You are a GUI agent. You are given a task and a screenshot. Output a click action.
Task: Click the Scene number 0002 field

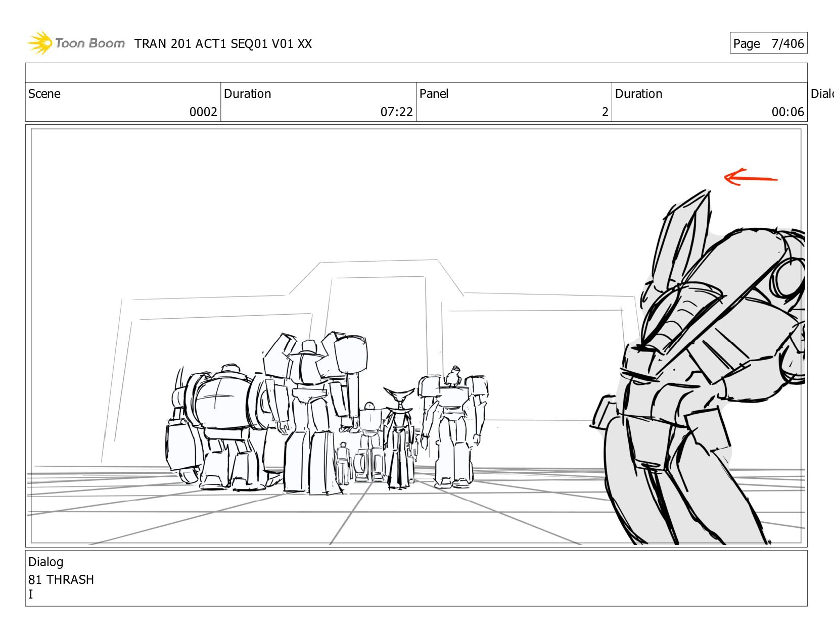(203, 112)
